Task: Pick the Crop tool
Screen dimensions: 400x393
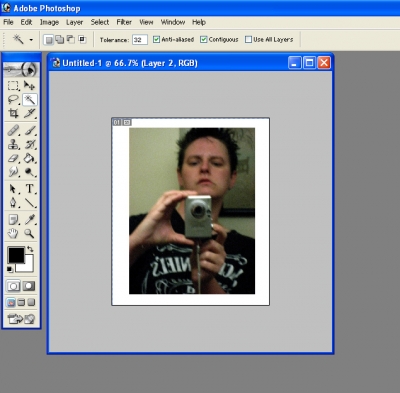Action: click(13, 113)
